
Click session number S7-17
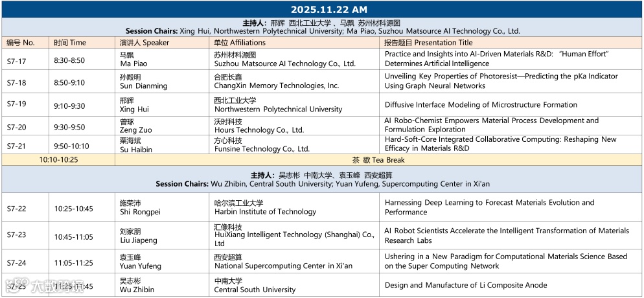coord(16,61)
